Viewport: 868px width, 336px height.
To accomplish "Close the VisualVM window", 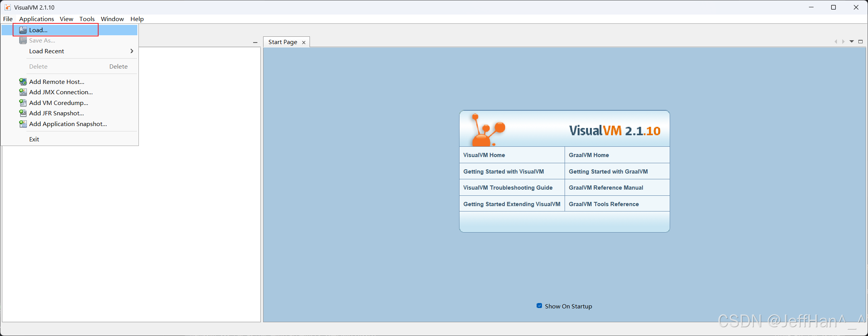I will pyautogui.click(x=856, y=7).
